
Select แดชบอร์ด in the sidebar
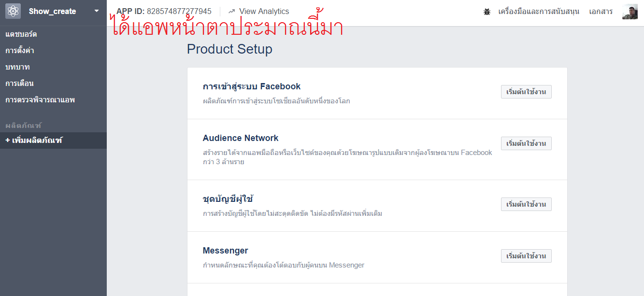point(21,34)
